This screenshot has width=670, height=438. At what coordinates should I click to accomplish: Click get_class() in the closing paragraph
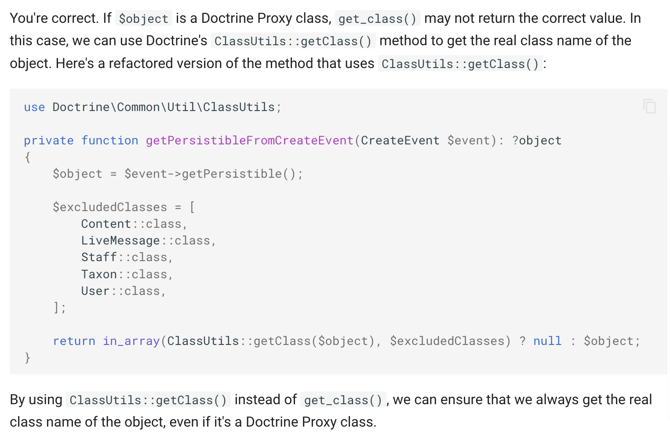[x=343, y=400]
